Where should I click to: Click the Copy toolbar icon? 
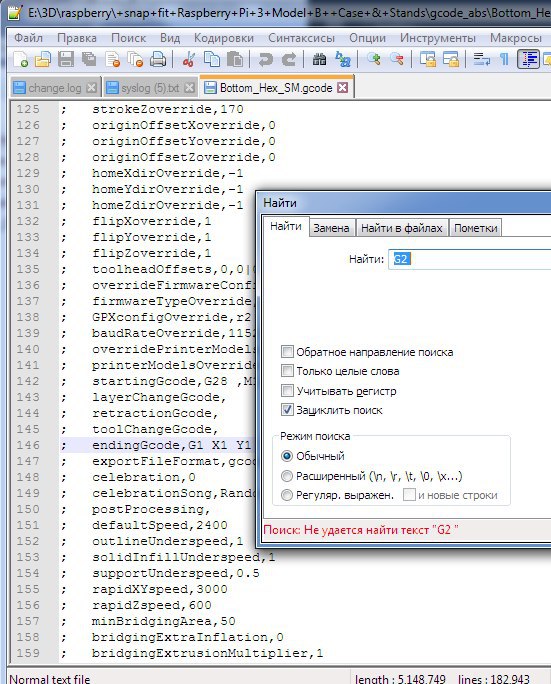(x=212, y=59)
